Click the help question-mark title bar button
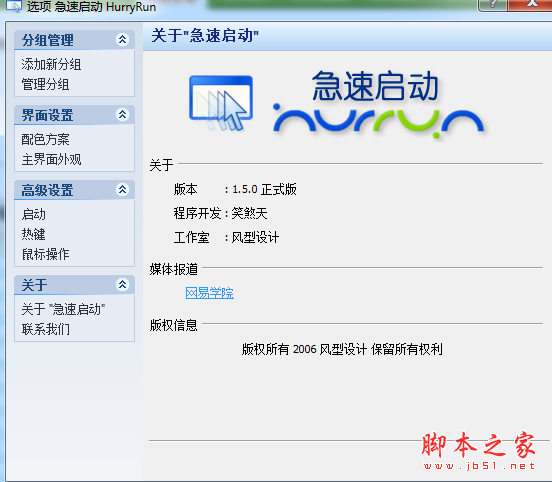552x482 pixels. 493,5
